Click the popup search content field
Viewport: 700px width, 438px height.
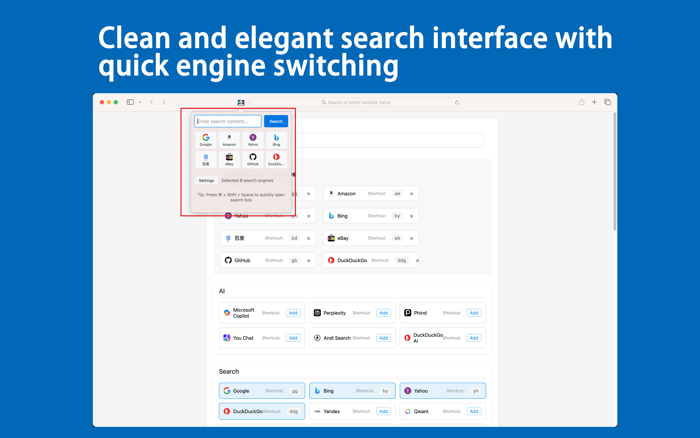228,121
